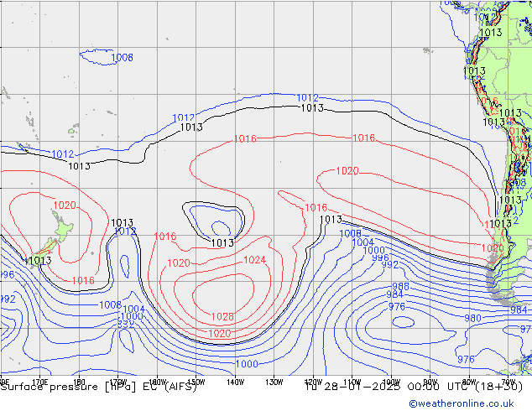532x411 pixels.
Task: Click the 1016 label south of New Zealand
Action: (x=83, y=280)
